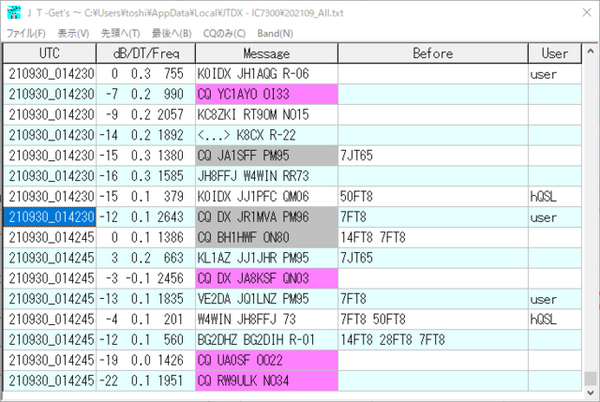Select message CQ YC1AYO OI33
Screen dimensions: 600x402
point(267,94)
